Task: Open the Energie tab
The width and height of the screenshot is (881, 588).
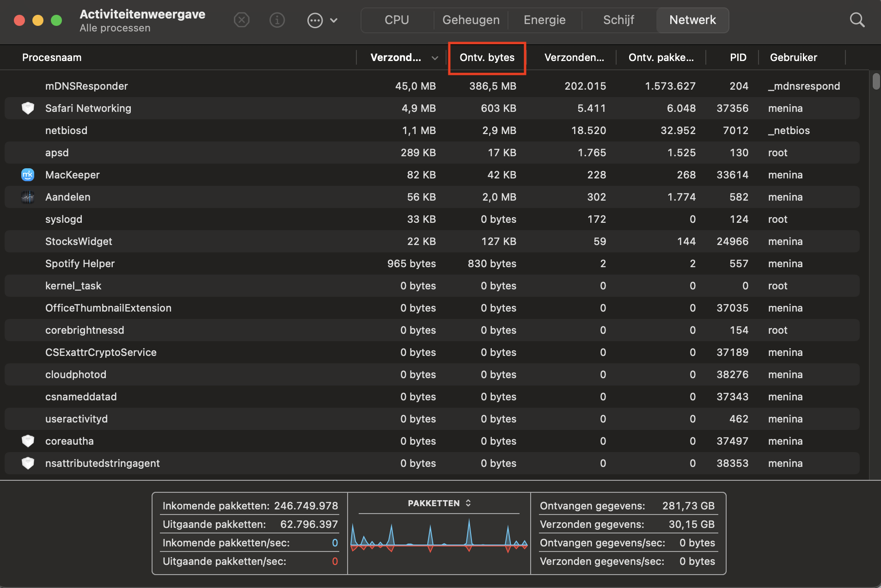Action: [x=545, y=20]
